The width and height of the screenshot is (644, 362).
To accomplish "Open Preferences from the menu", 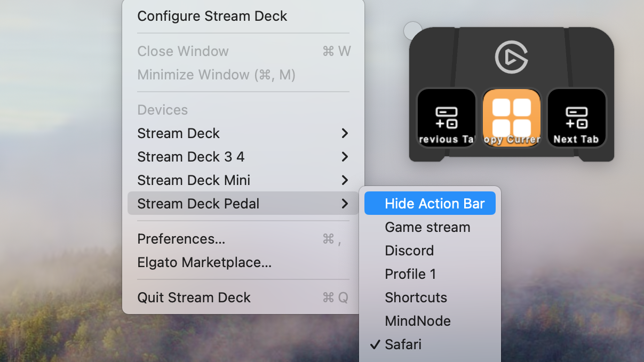I will 243,239.
